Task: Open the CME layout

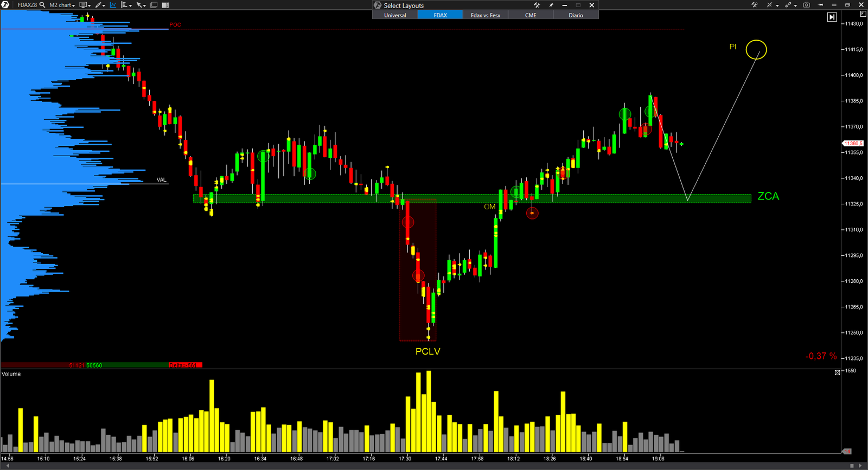Action: pos(531,15)
